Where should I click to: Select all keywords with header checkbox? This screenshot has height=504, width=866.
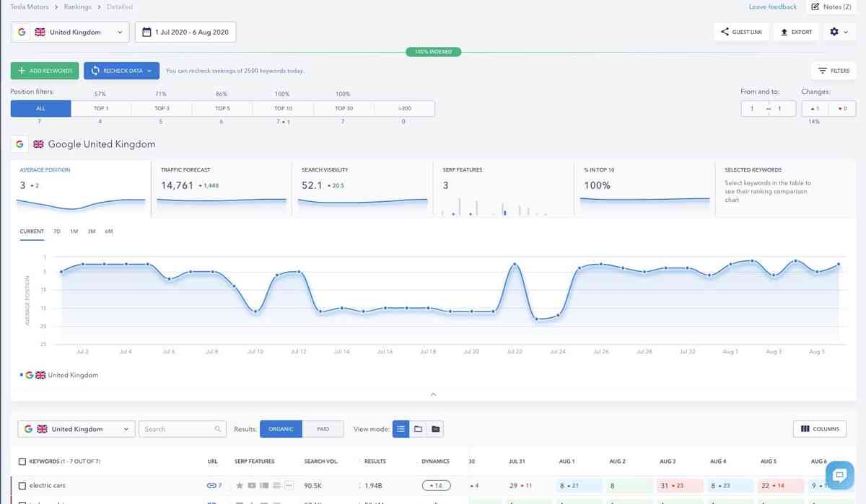(22, 461)
